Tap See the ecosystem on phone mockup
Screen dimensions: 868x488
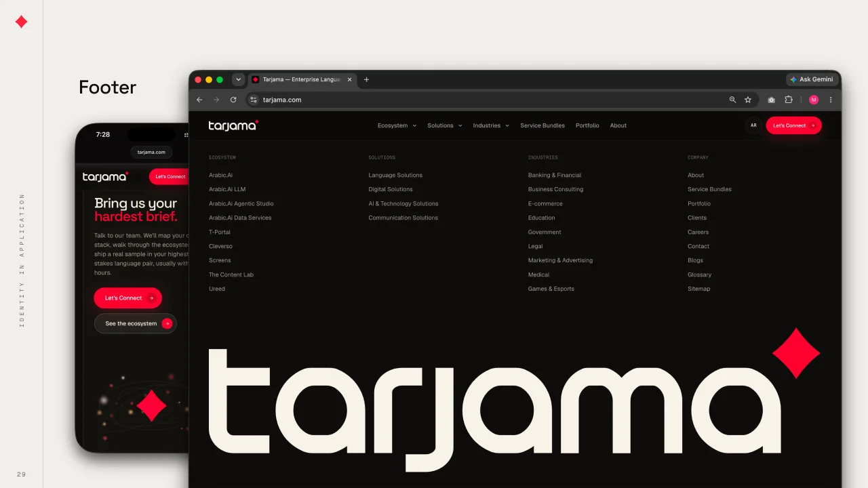(x=135, y=323)
